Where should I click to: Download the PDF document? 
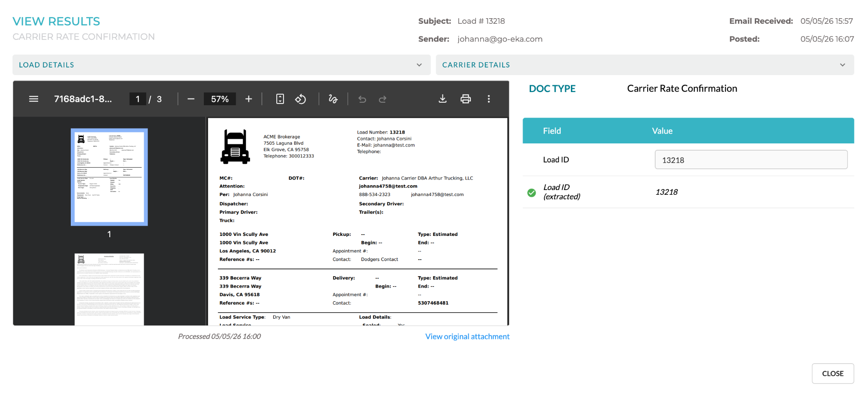(442, 99)
